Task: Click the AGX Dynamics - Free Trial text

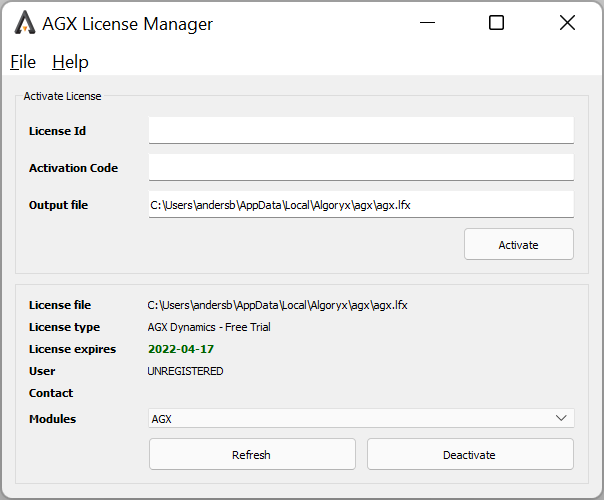Action: pos(209,327)
